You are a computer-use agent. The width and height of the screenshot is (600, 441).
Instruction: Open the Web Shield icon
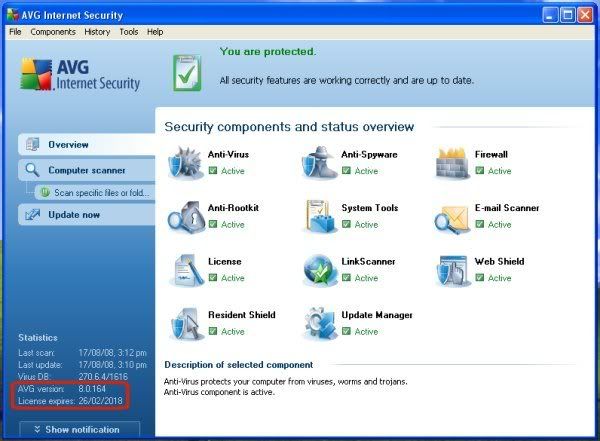(452, 270)
